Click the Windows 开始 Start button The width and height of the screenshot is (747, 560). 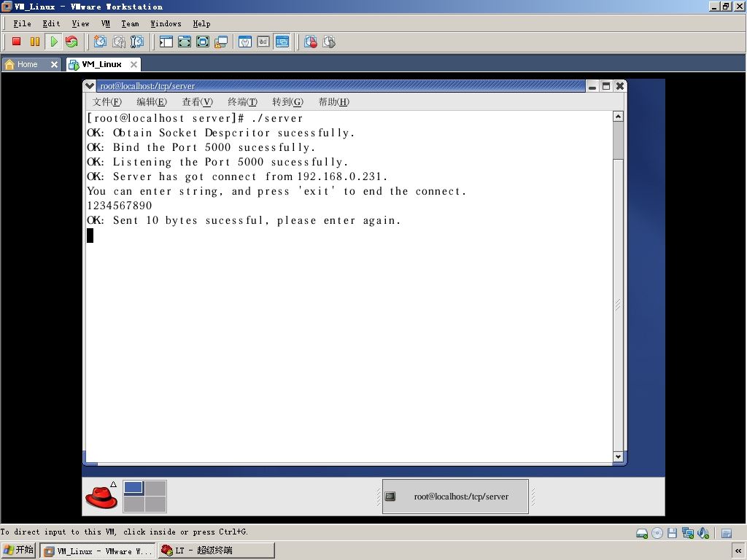tap(18, 550)
